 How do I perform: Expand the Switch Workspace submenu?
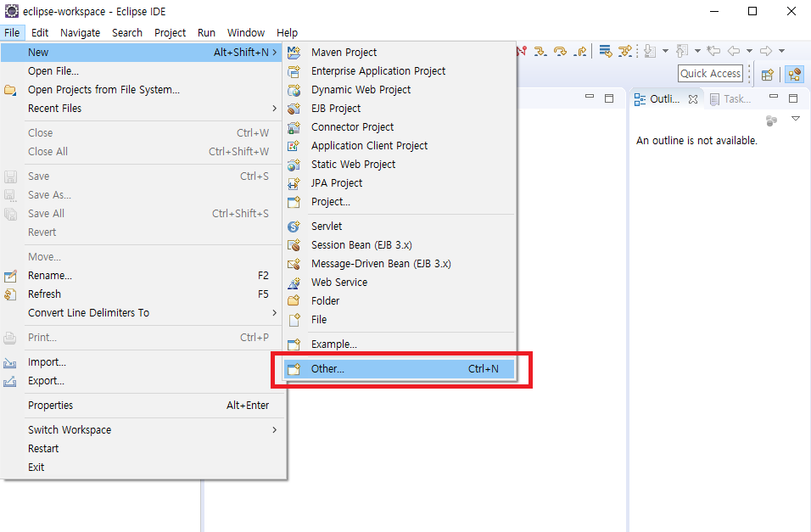pyautogui.click(x=142, y=429)
